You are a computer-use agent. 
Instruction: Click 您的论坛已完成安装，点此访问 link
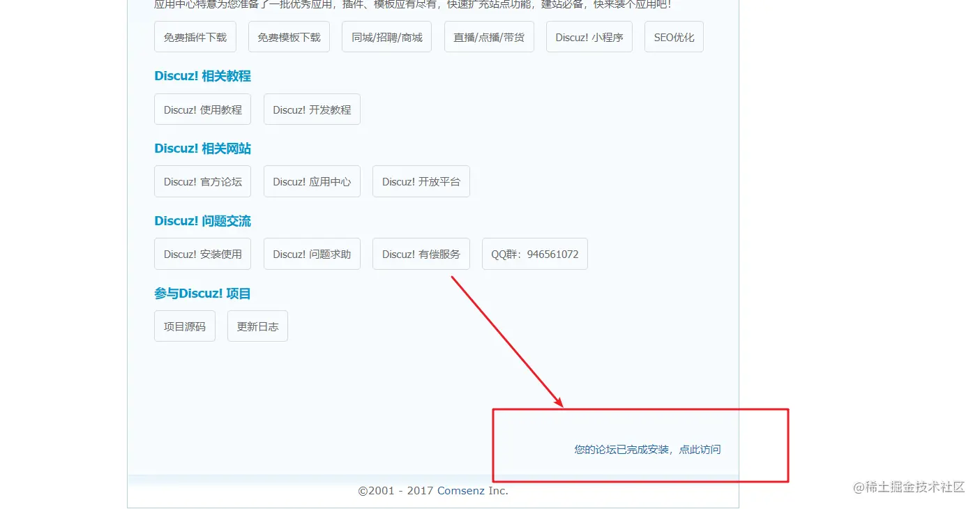(647, 450)
